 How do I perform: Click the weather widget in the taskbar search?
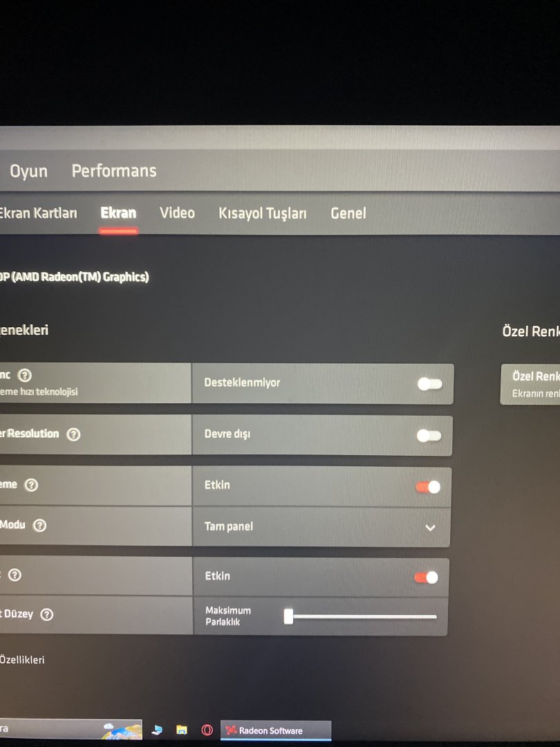coord(122,730)
